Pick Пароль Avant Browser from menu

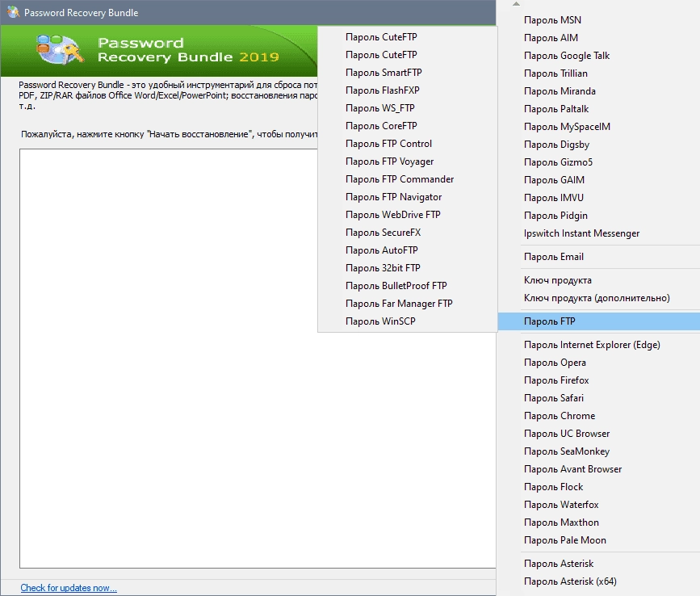click(598, 469)
